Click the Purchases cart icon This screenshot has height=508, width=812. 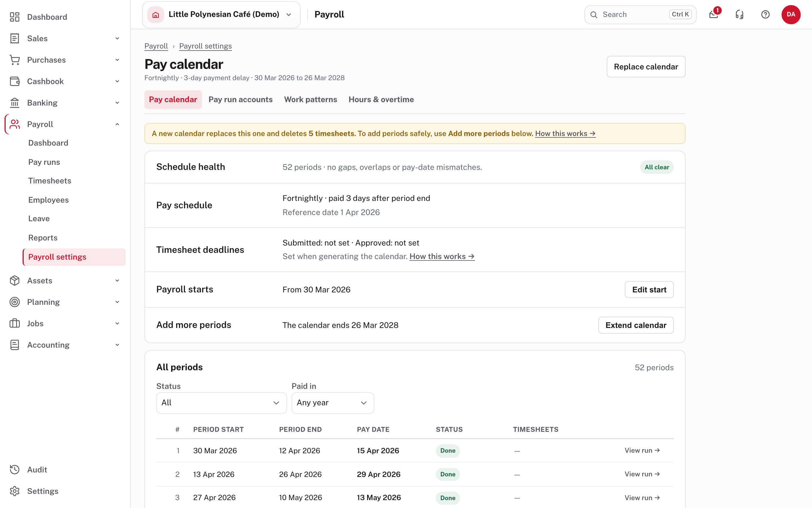pos(14,60)
